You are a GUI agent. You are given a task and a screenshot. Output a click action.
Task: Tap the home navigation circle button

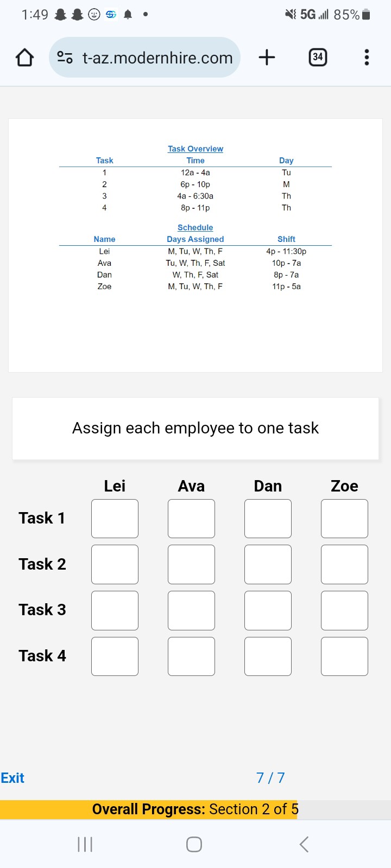pyautogui.click(x=194, y=844)
